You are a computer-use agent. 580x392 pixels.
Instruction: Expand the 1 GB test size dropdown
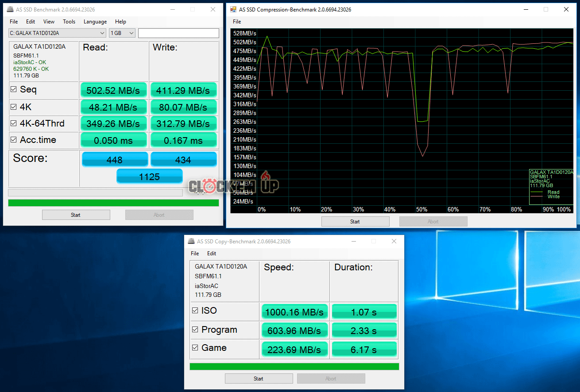(x=122, y=33)
